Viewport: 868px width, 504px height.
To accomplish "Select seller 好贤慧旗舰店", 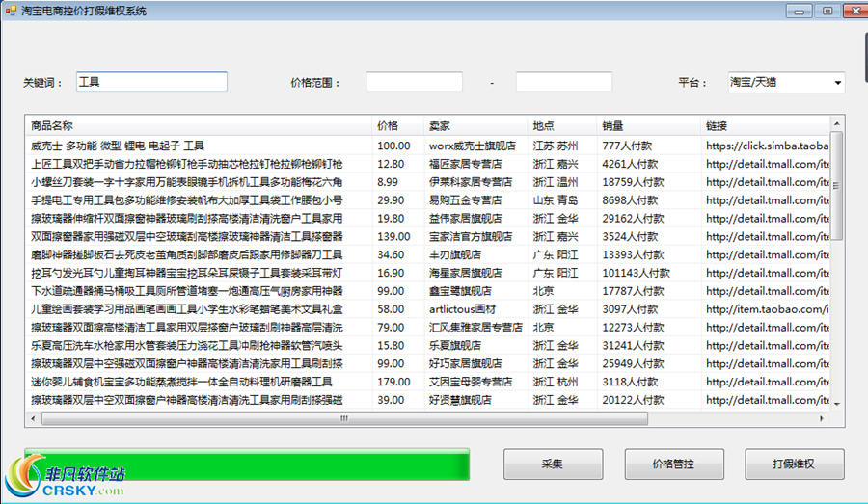I will click(460, 400).
